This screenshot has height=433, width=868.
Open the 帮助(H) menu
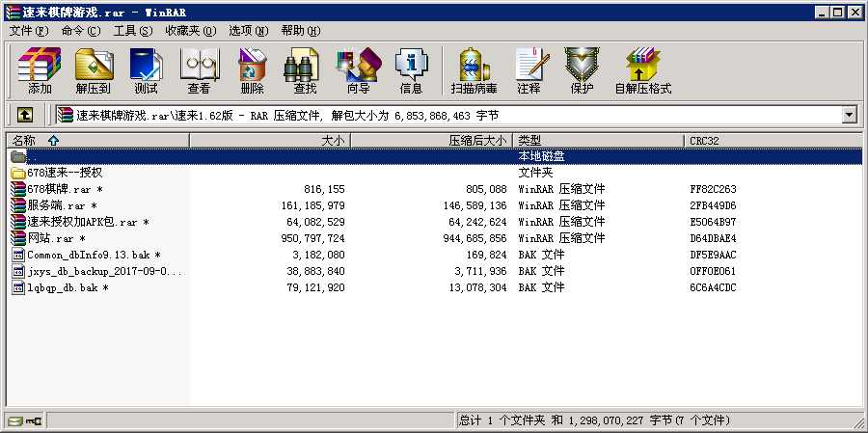(x=301, y=31)
